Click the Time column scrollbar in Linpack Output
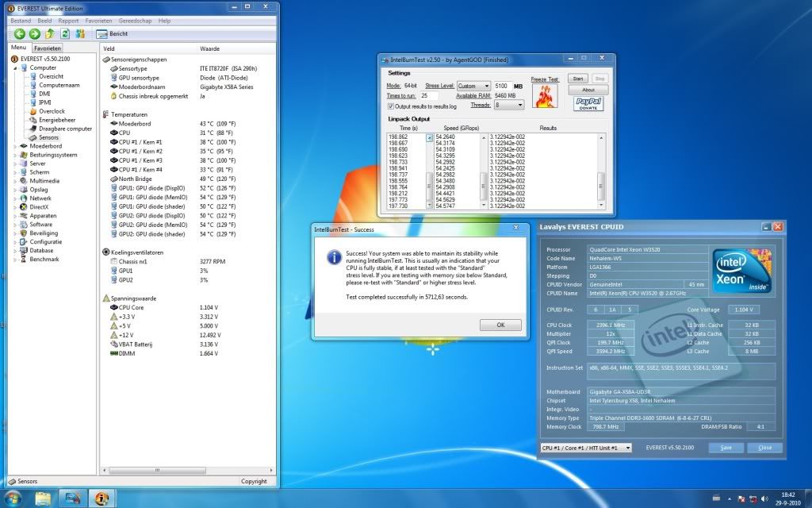 tap(429, 171)
